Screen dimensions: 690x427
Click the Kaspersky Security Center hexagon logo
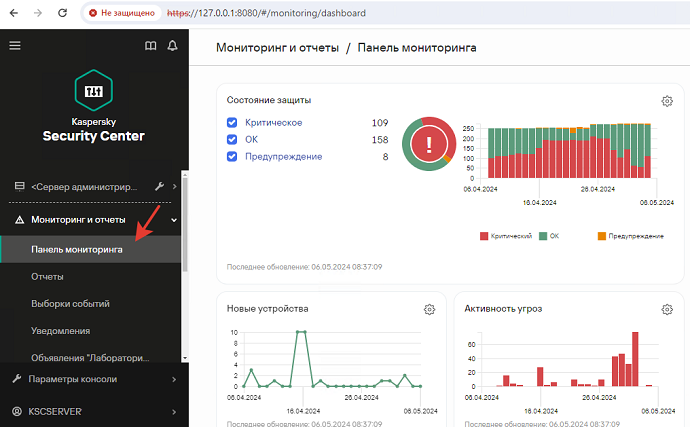click(x=94, y=90)
